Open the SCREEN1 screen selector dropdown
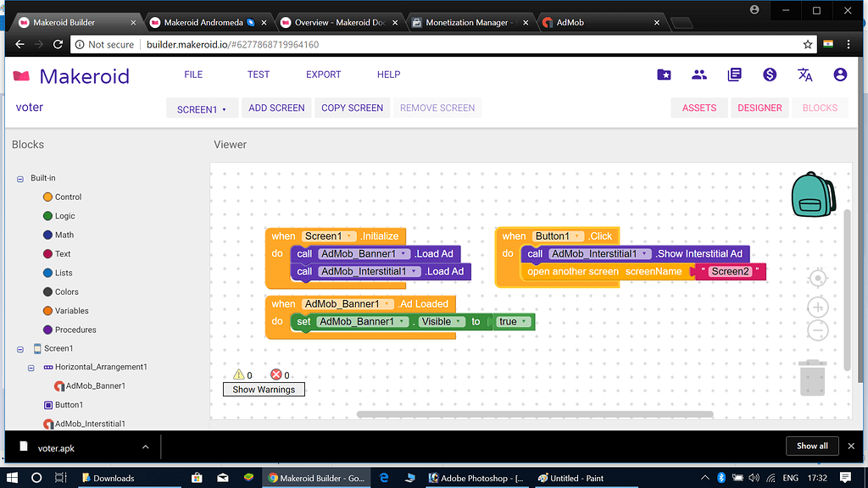 (x=202, y=108)
